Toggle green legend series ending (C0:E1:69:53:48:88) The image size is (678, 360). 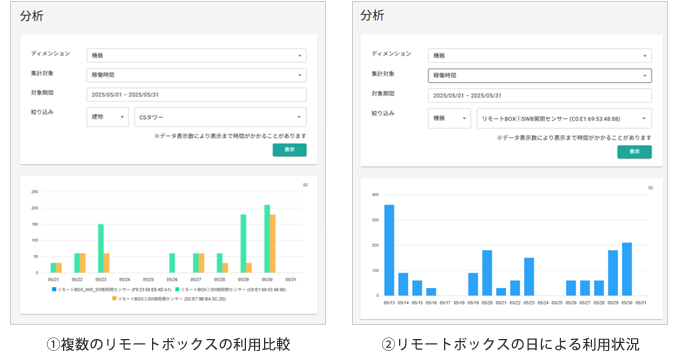(x=230, y=290)
